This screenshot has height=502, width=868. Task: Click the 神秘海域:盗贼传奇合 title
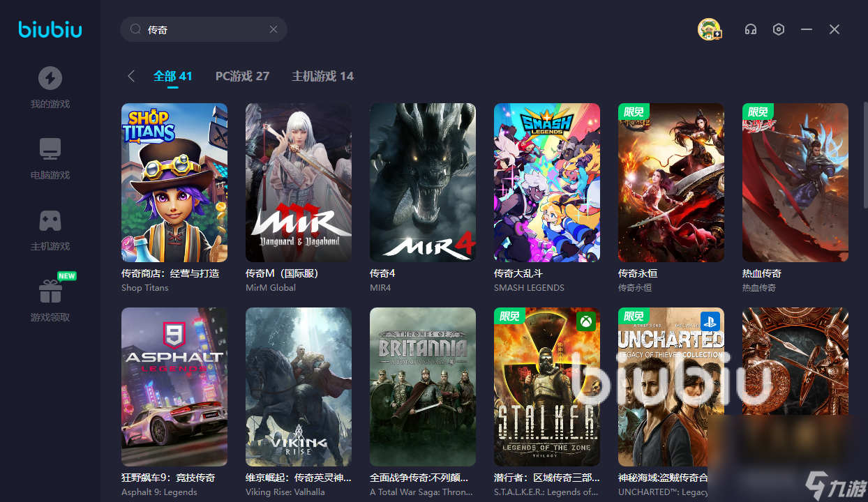tap(664, 478)
